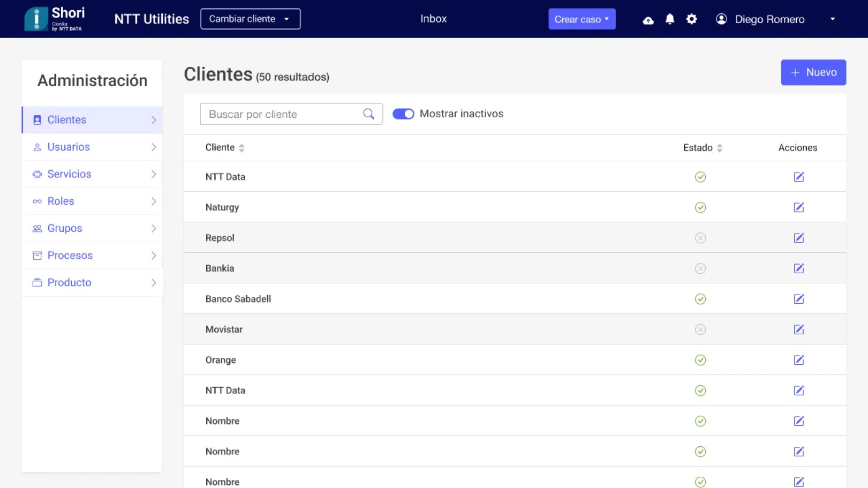
Task: Focus the Buscar por cliente field
Action: [291, 114]
